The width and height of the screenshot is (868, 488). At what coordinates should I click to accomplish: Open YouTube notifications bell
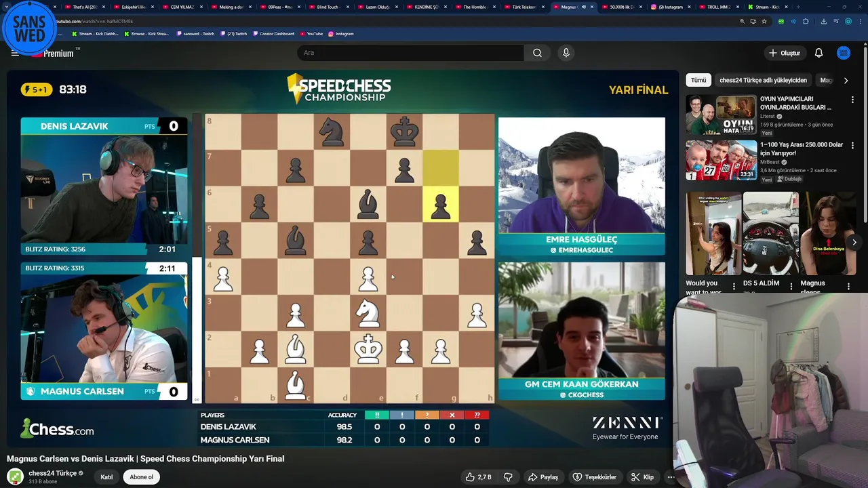(818, 53)
